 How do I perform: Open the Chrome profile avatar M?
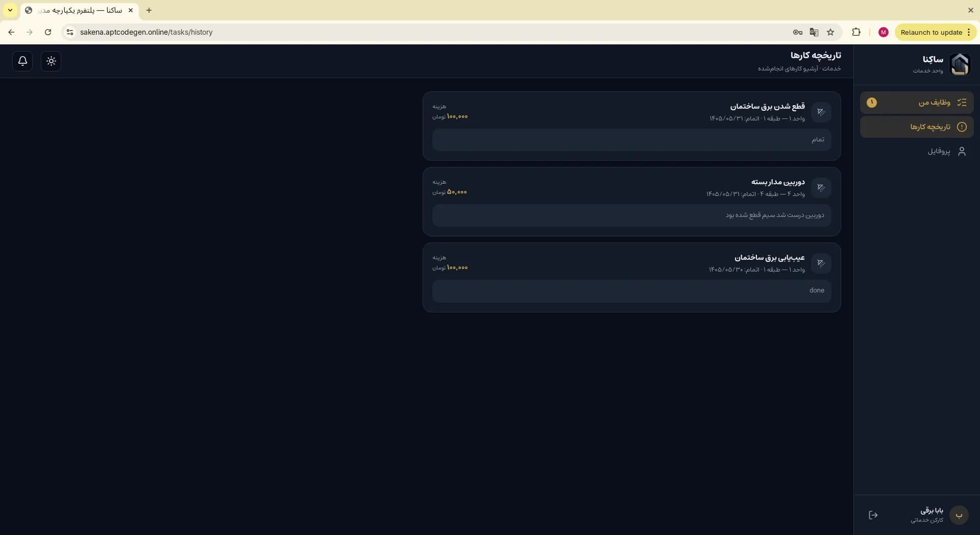[x=884, y=32]
